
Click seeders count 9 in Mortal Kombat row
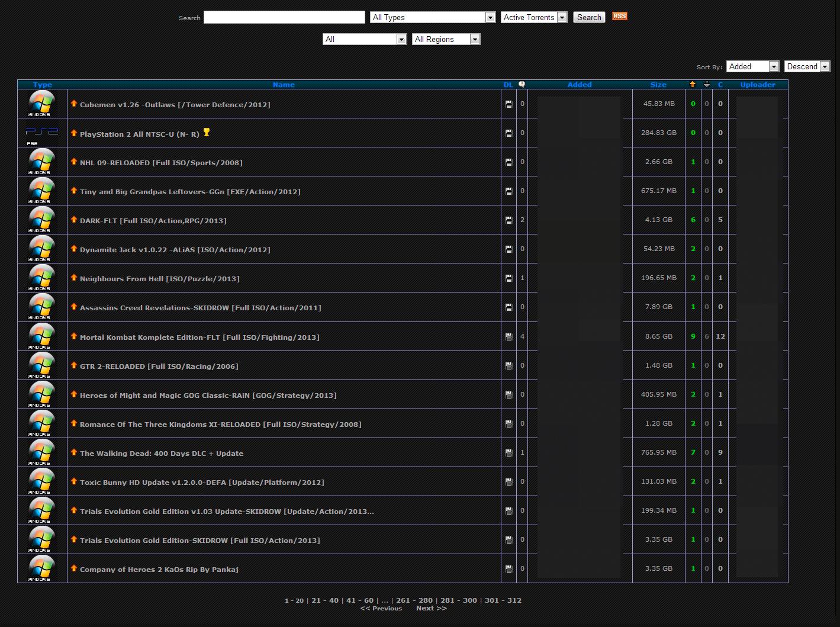pyautogui.click(x=693, y=336)
